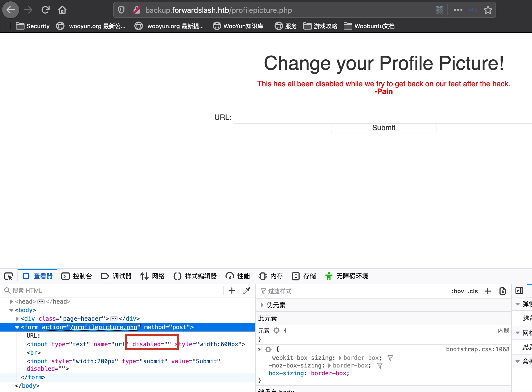Viewport: 532px width, 392px height.
Task: Open page actions three-dot menu
Action: coord(458,10)
